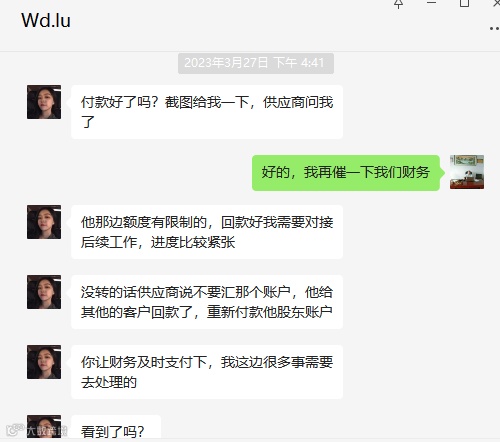Click own avatar beside green message
The width and height of the screenshot is (500, 442).
[467, 172]
